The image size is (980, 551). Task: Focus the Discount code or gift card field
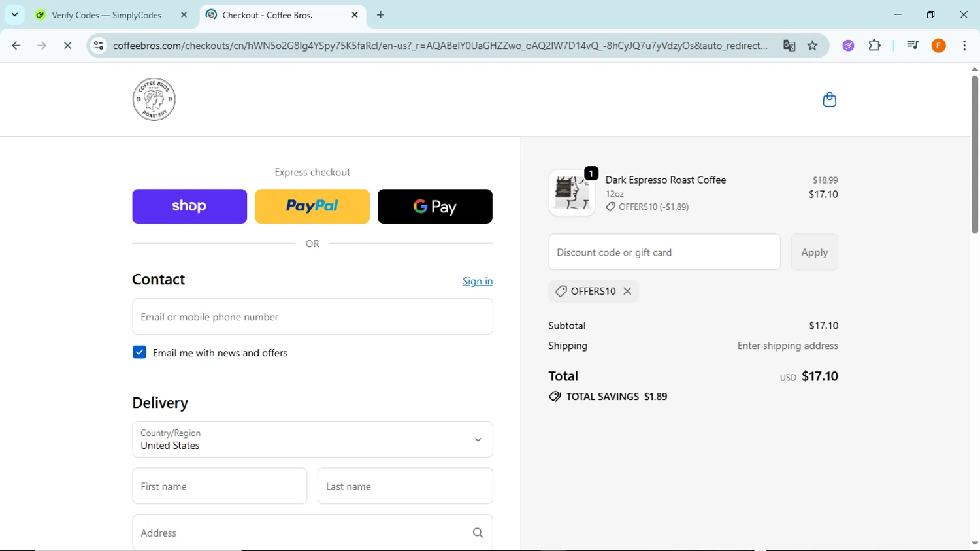pyautogui.click(x=664, y=252)
